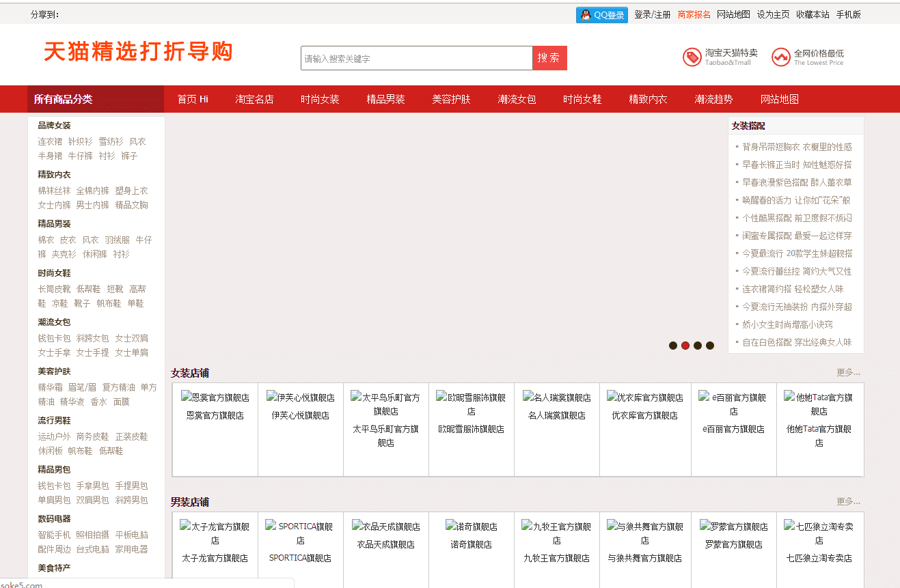Screen dimensions: 900x588
Task: Open the 连衣裙 category link
Action: tap(50, 141)
